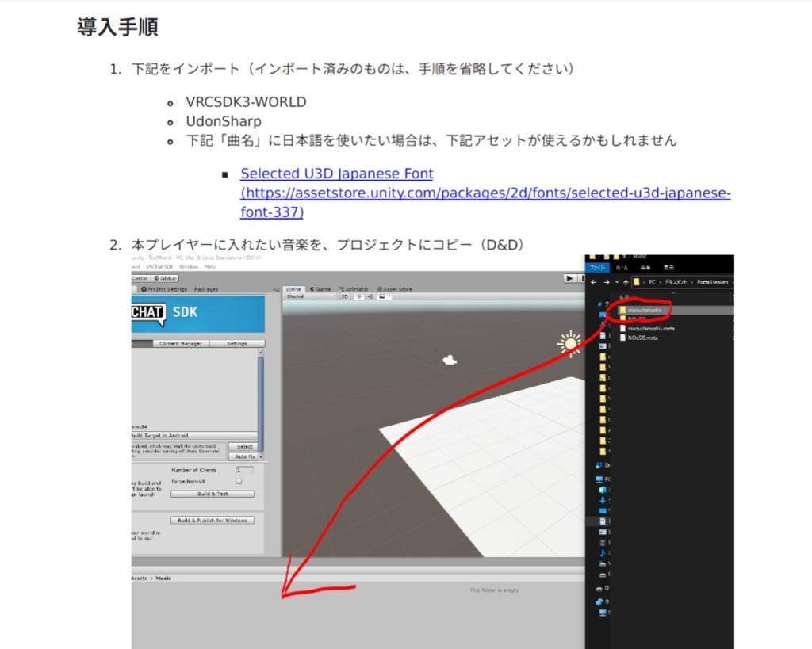Open the ホーム tab in the Explorer ribbon
Viewport: 812px width, 649px height.
(x=622, y=268)
